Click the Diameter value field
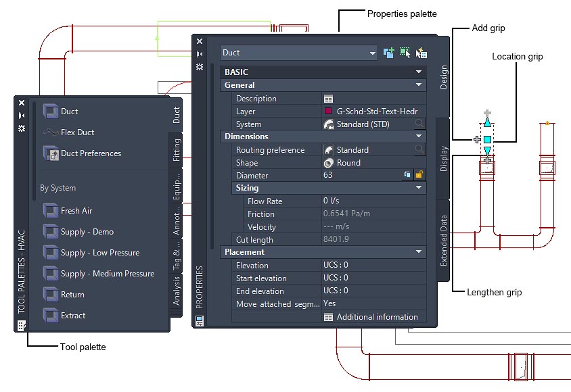 (359, 175)
